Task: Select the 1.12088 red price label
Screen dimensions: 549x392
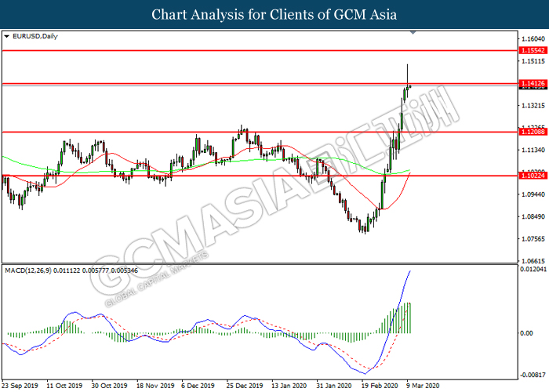Action: click(532, 132)
